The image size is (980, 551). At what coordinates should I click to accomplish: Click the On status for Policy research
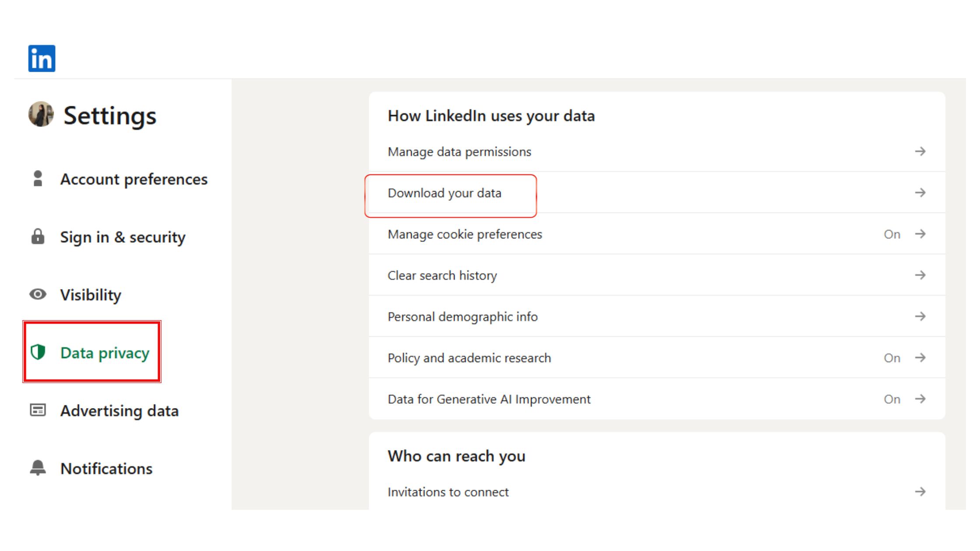pos(892,358)
